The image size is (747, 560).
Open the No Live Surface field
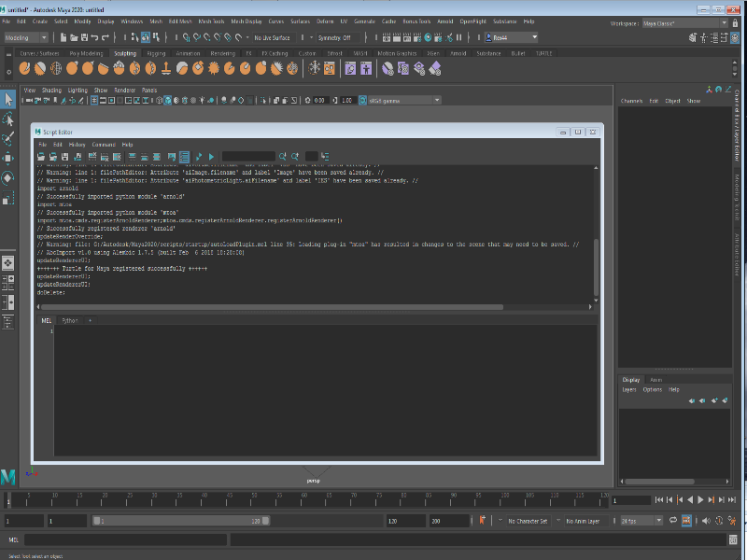point(273,37)
